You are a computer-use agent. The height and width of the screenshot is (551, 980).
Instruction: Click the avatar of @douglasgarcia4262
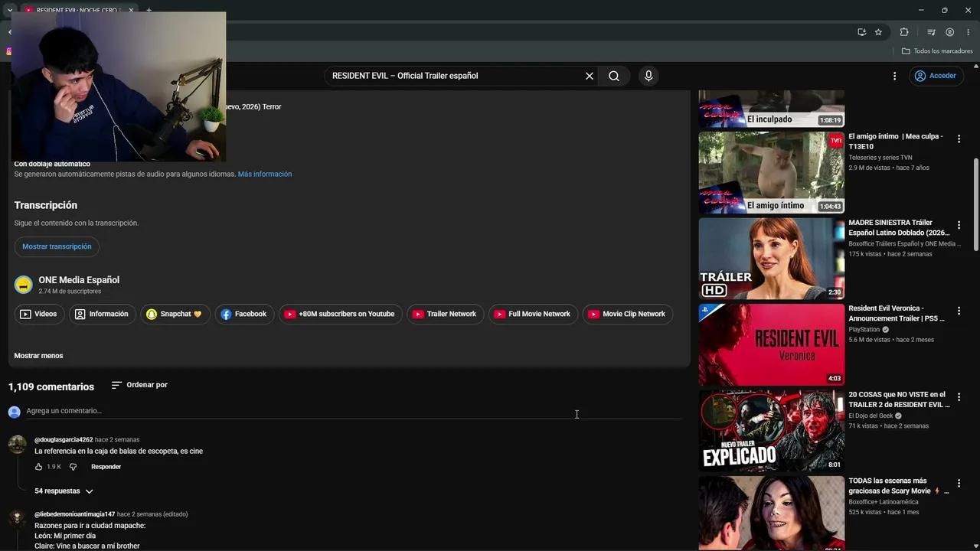pyautogui.click(x=18, y=445)
